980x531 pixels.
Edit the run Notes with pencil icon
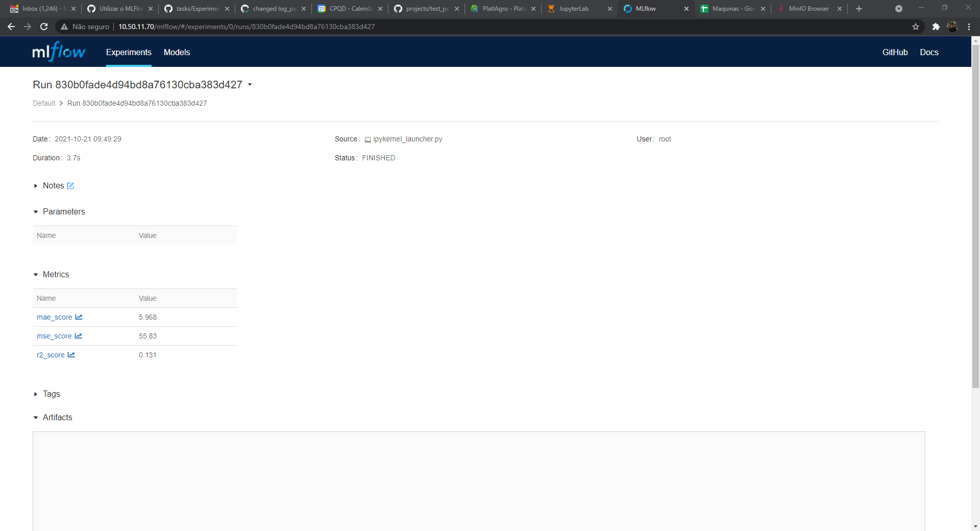pos(70,186)
